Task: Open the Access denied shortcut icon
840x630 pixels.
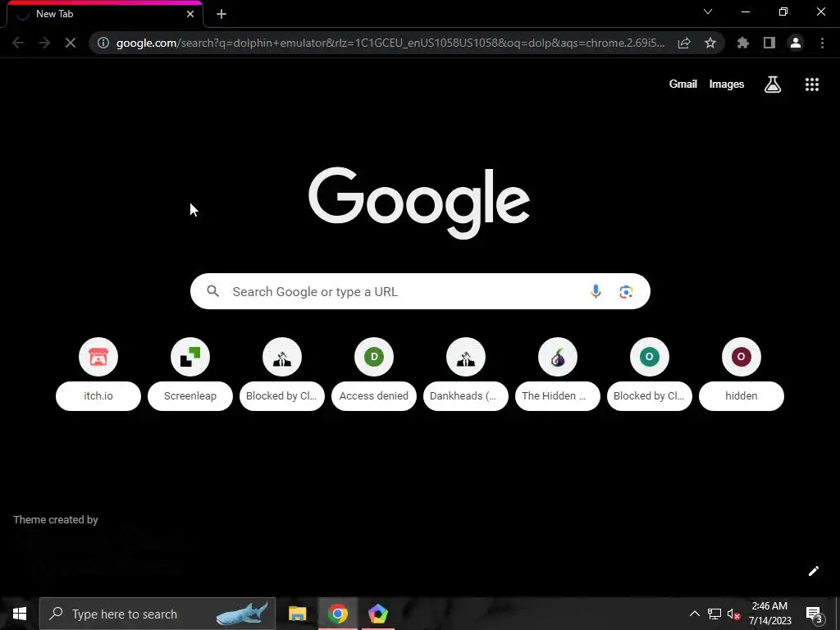Action: pyautogui.click(x=374, y=357)
